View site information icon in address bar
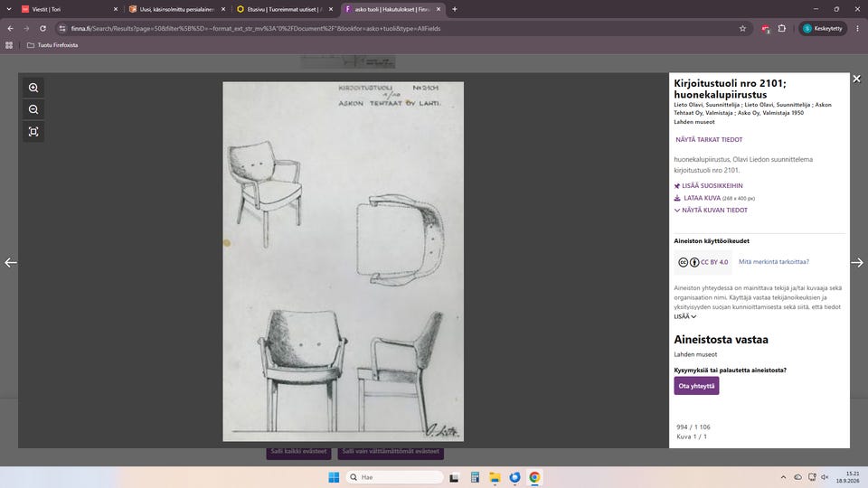 pyautogui.click(x=62, y=28)
